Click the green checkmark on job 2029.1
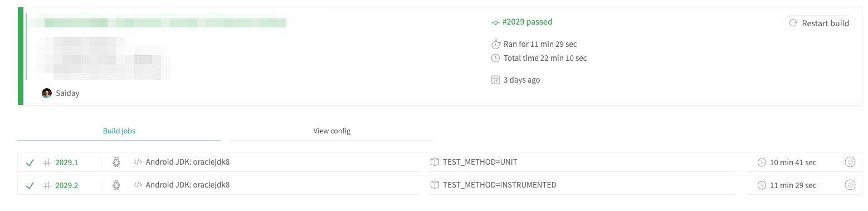Viewport: 868px width, 211px height. click(x=30, y=162)
